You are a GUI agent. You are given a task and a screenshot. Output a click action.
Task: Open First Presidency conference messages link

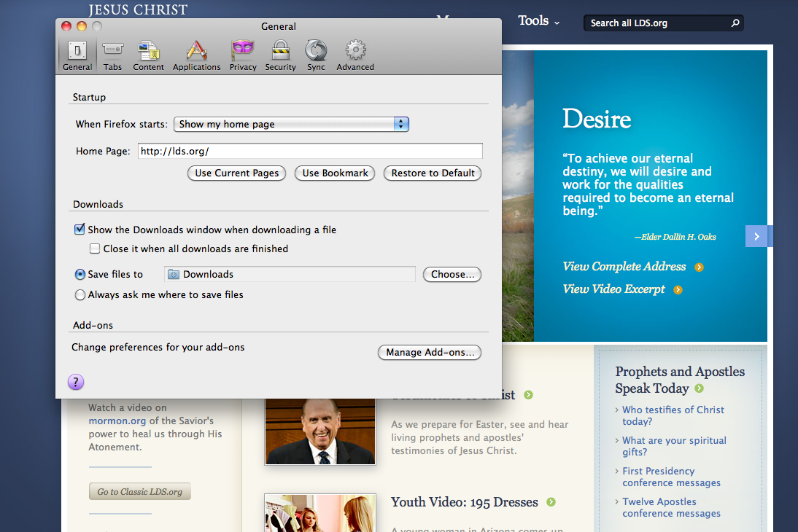(x=671, y=477)
